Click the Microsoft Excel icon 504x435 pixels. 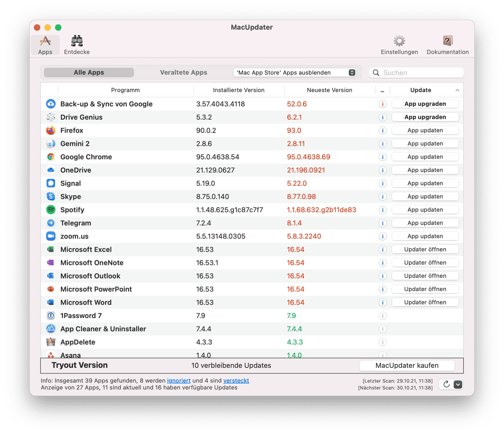point(51,250)
